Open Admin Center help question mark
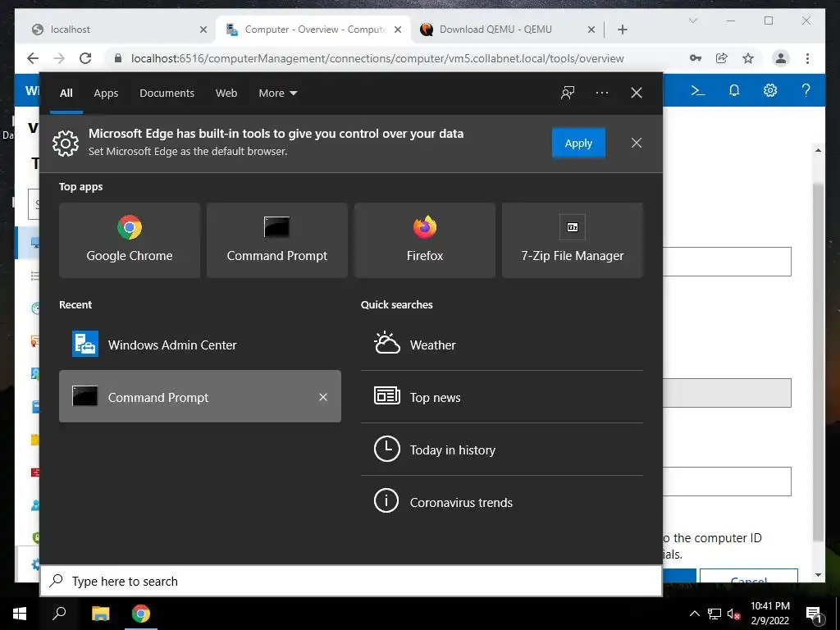Screen dimensions: 840x630 point(806,90)
